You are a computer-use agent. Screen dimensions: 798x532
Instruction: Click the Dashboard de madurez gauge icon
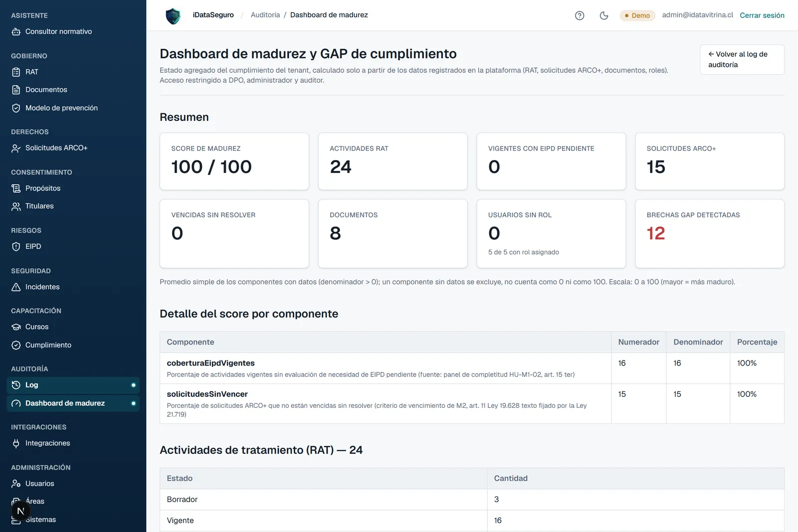(16, 403)
